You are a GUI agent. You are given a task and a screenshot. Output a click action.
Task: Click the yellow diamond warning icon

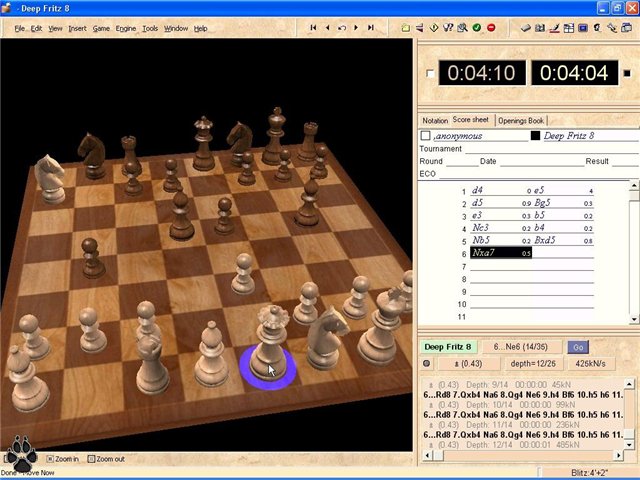click(434, 28)
